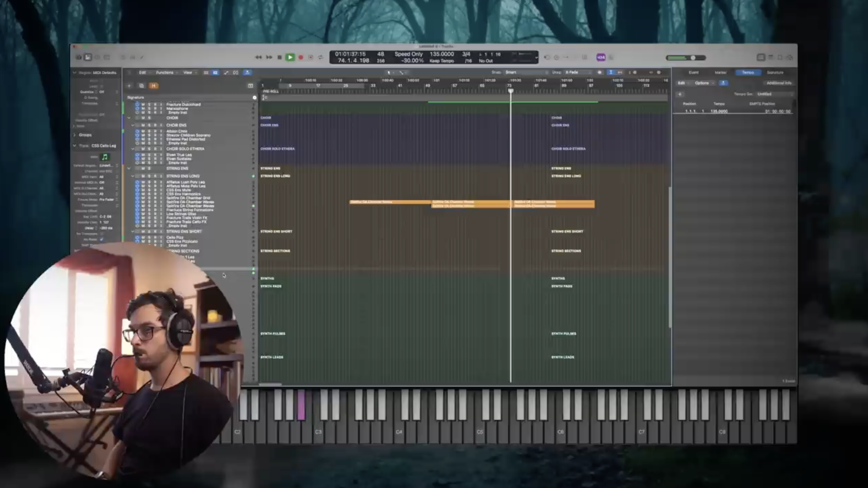This screenshot has width=868, height=488.
Task: Expand the Groups section in inspector
Action: (75, 135)
